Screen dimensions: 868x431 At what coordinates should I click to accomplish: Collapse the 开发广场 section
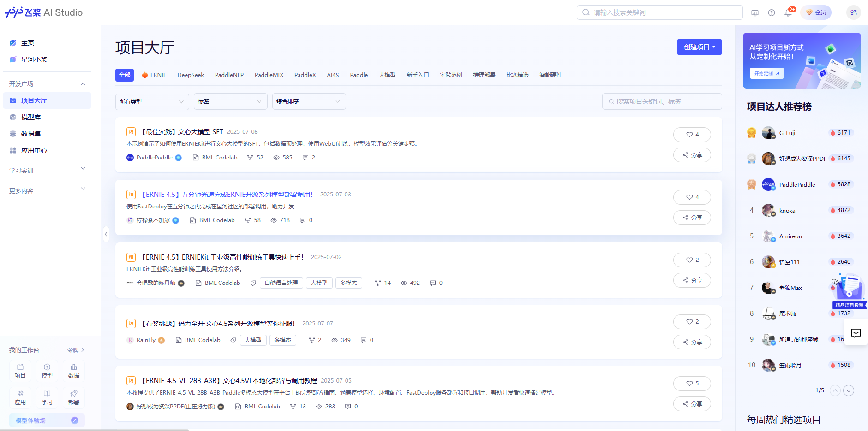(x=83, y=84)
